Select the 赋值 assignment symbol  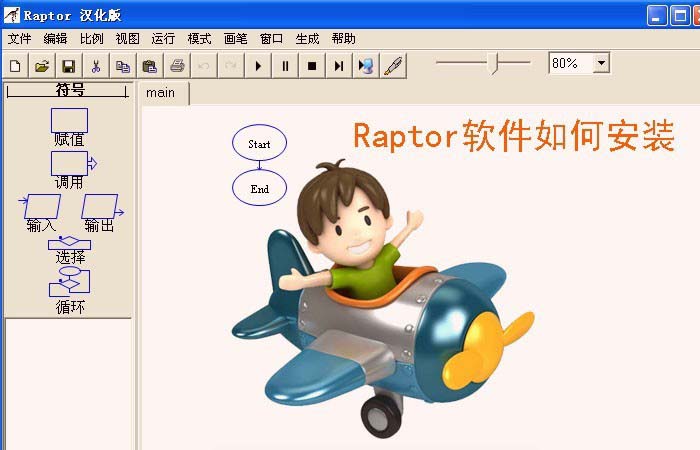pyautogui.click(x=69, y=127)
